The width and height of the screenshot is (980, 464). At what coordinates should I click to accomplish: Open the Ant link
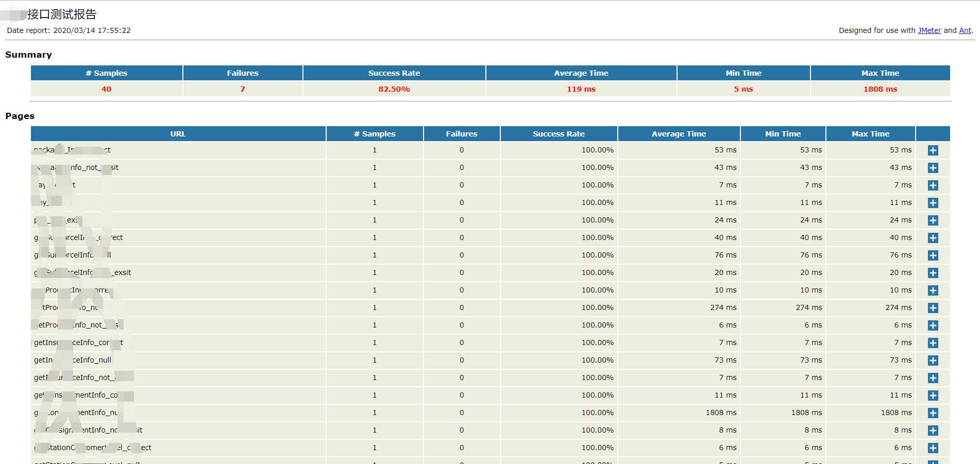pyautogui.click(x=965, y=30)
